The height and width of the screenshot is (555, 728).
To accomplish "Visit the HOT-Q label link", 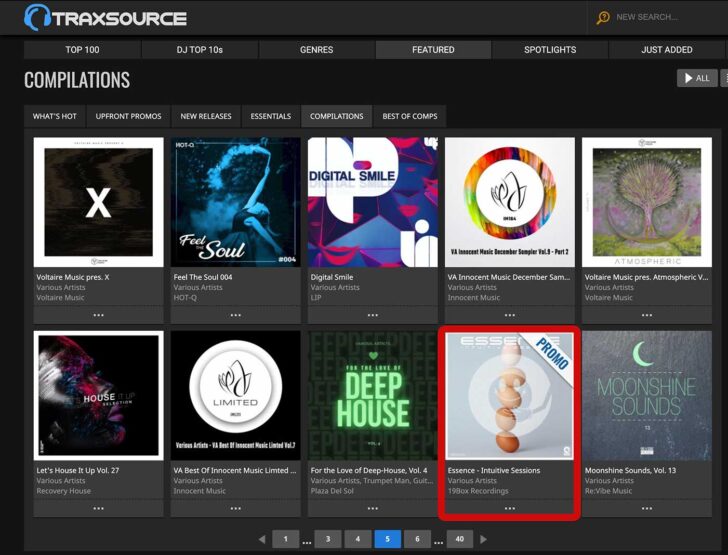I will tap(185, 298).
